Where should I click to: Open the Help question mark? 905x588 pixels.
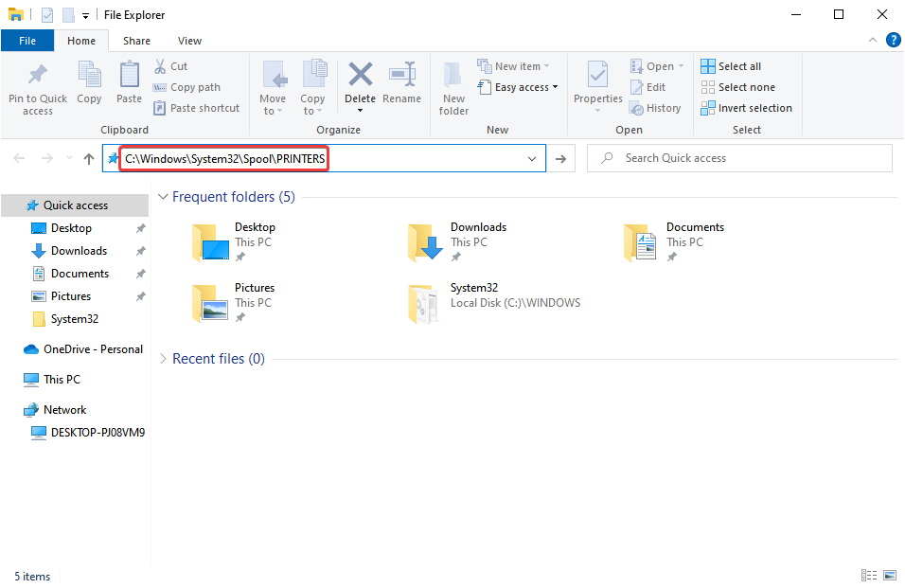coord(893,40)
